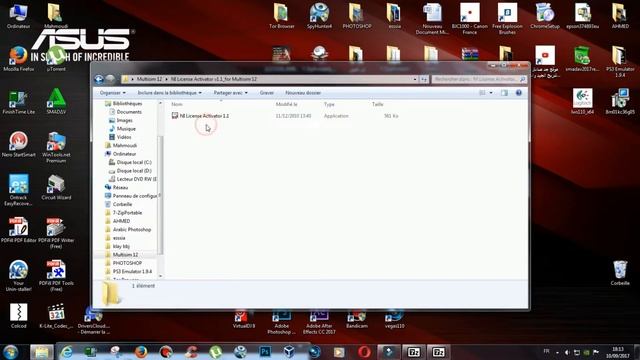Open the Explorer help question-mark icon
Image resolution: width=640 pixels, height=360 pixels.
tap(518, 93)
